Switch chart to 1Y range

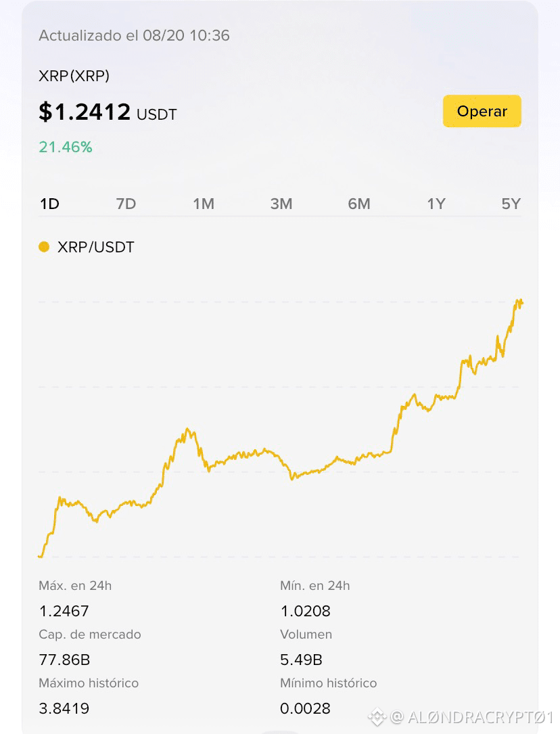(x=436, y=204)
